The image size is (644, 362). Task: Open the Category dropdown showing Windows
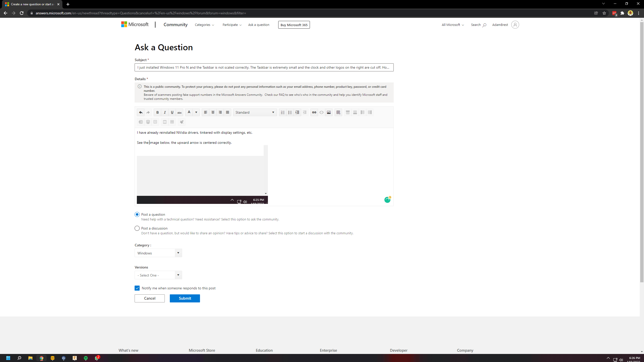click(158, 253)
